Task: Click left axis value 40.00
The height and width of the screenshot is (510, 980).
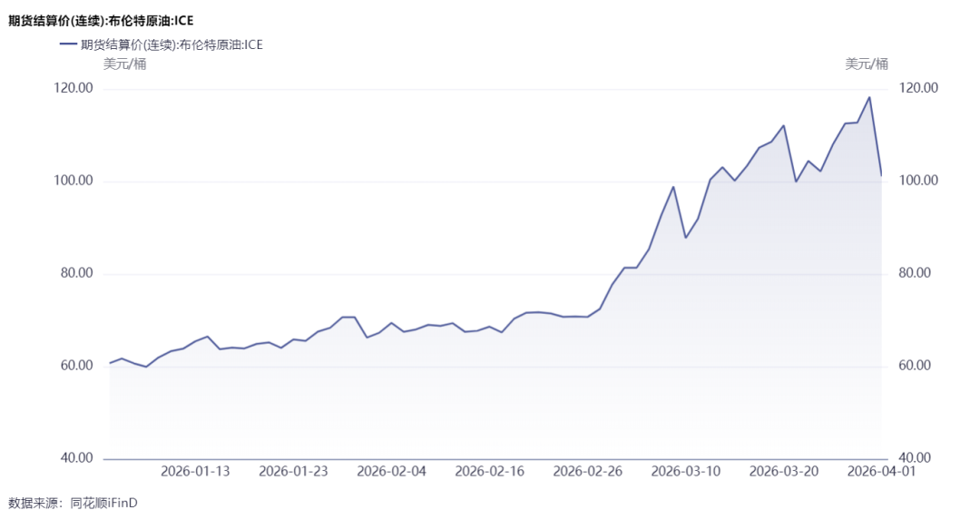Action: (x=77, y=458)
